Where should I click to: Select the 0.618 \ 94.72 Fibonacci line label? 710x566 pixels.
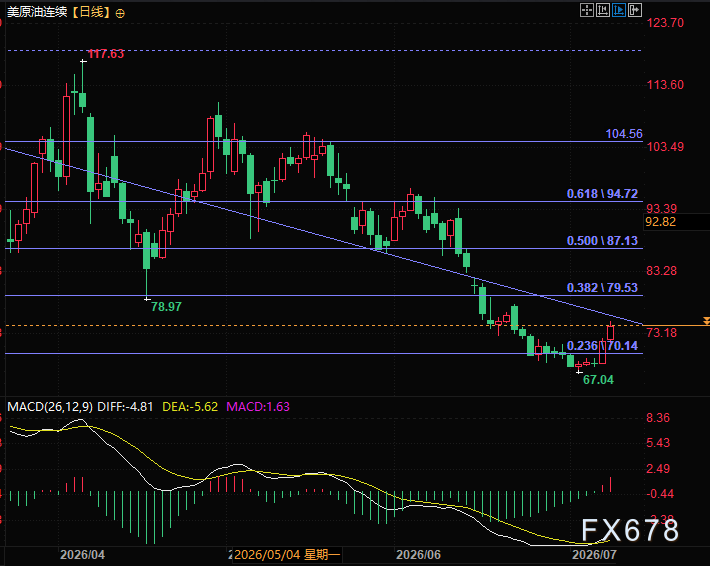[x=602, y=194]
